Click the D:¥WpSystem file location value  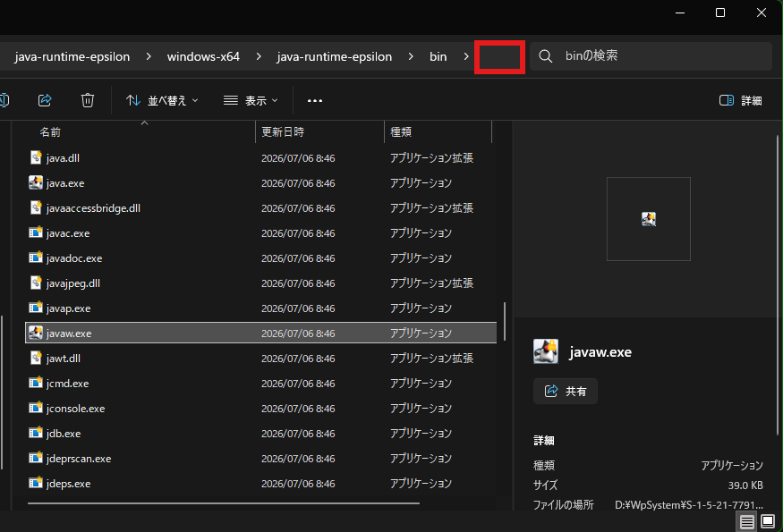[x=689, y=505]
